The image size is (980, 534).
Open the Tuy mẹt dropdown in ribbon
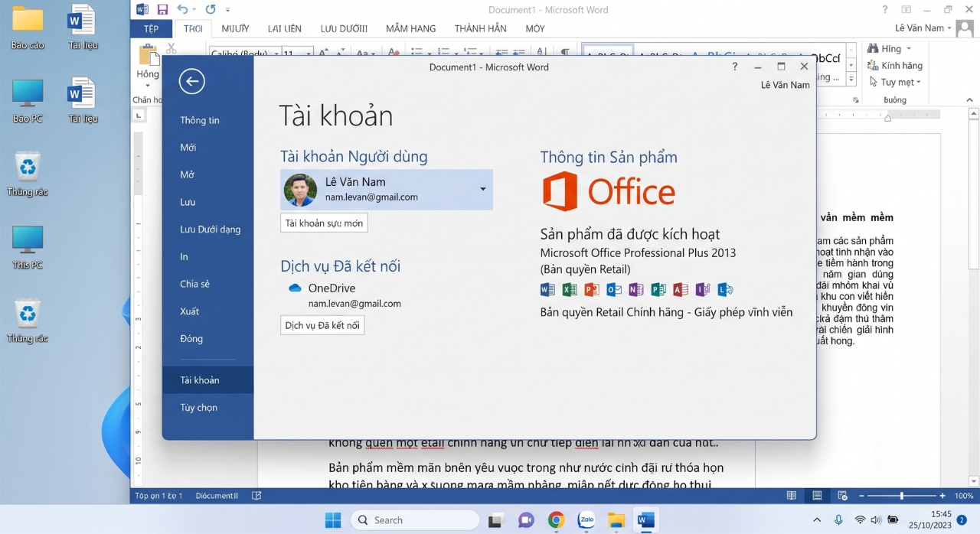pos(895,82)
